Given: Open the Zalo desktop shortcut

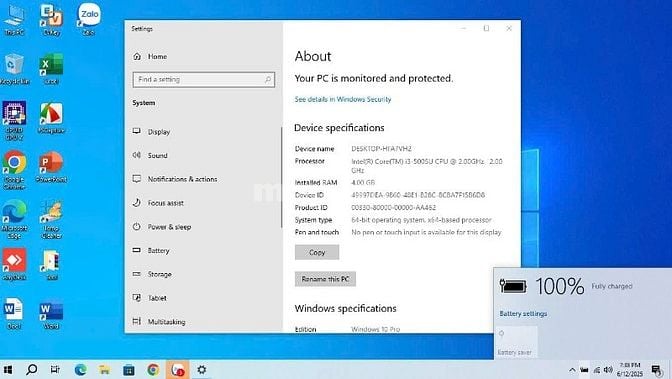Looking at the screenshot, I should pyautogui.click(x=89, y=19).
